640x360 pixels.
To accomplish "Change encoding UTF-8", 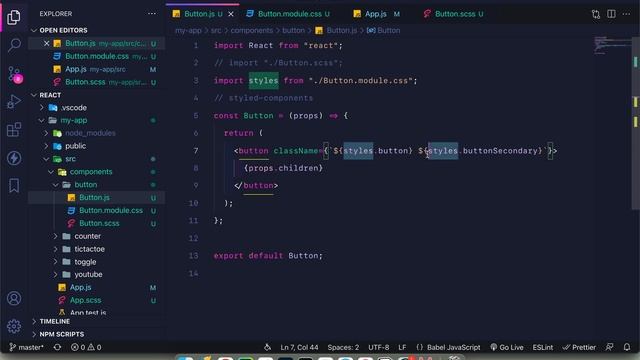I will tap(378, 347).
